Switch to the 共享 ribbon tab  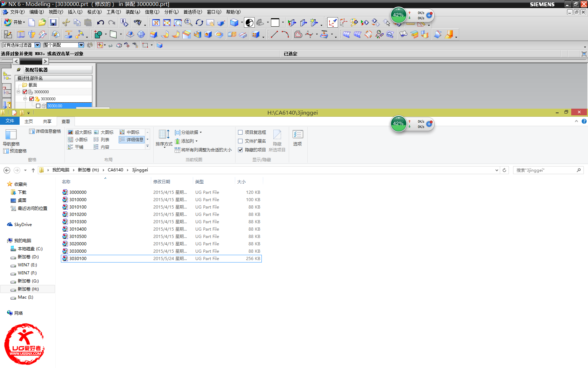tap(47, 122)
